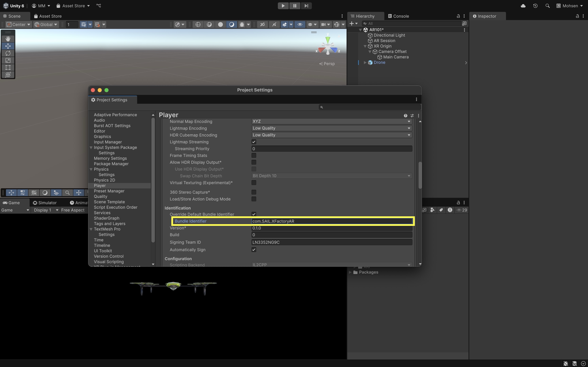Disable Automatically Sign checkbox
This screenshot has height=367, width=588.
[x=254, y=250]
